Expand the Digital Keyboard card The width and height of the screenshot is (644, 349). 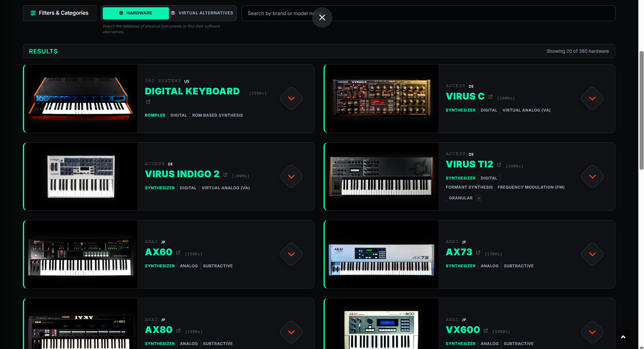click(291, 98)
